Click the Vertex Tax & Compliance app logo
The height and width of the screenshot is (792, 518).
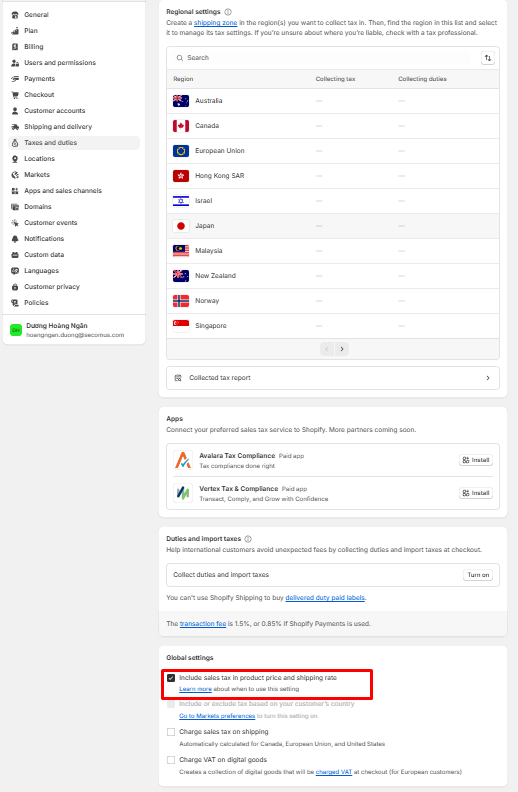click(x=182, y=493)
